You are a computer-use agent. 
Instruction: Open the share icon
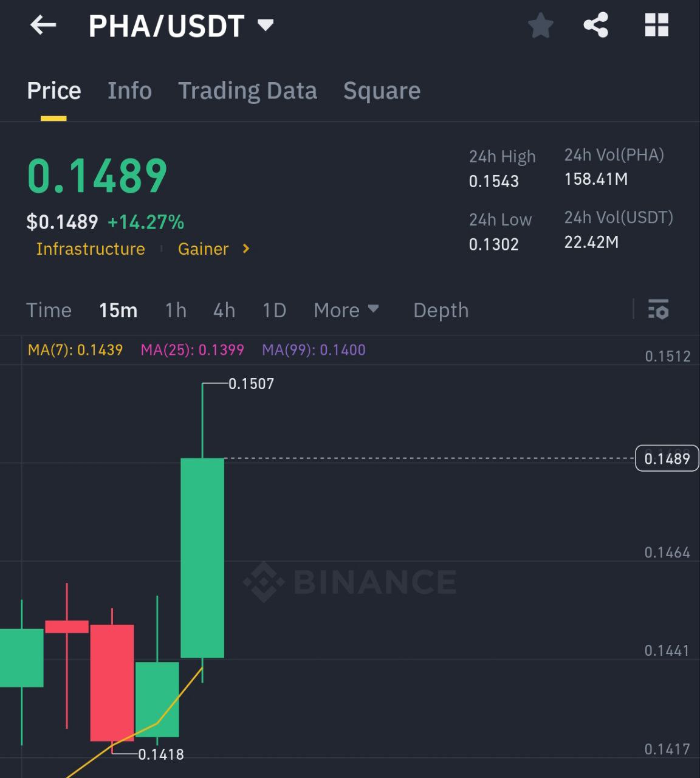595,26
